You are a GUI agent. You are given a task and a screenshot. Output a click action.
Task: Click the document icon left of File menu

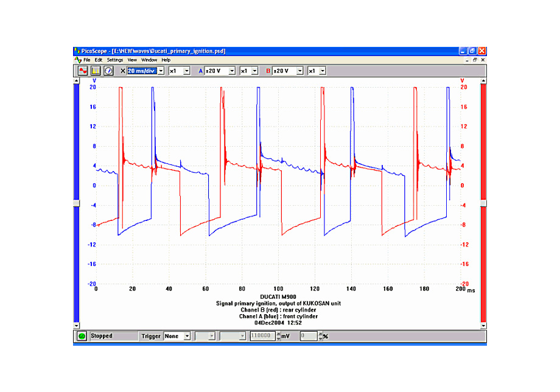[78, 60]
